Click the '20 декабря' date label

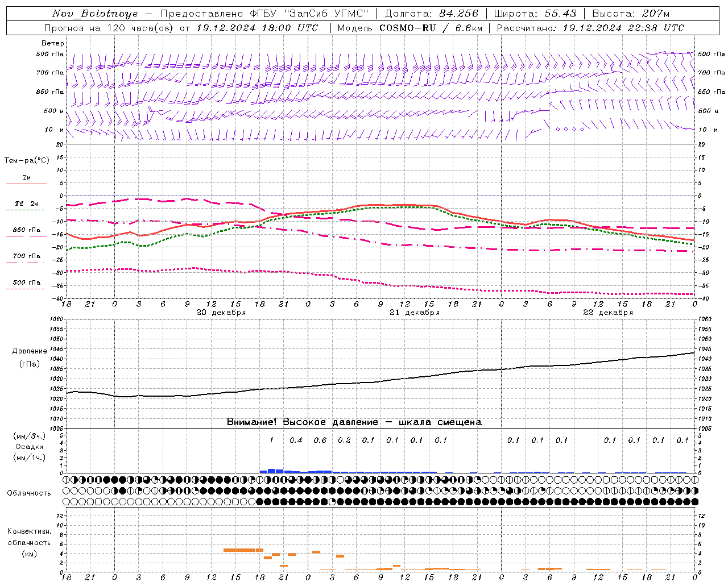(x=221, y=313)
